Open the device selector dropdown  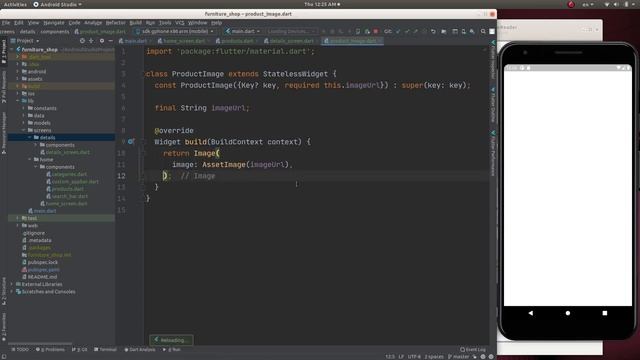pyautogui.click(x=176, y=31)
